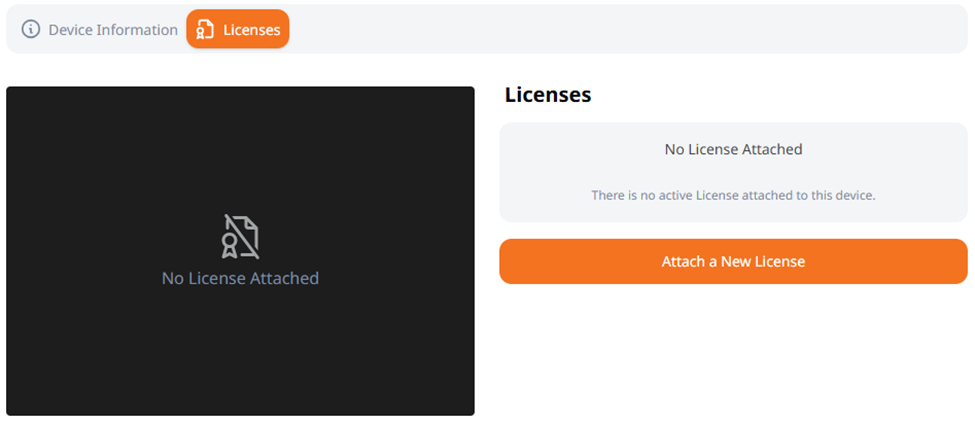Image resolution: width=975 pixels, height=423 pixels.
Task: Click "No License Attached" title in gray card
Action: click(x=733, y=149)
